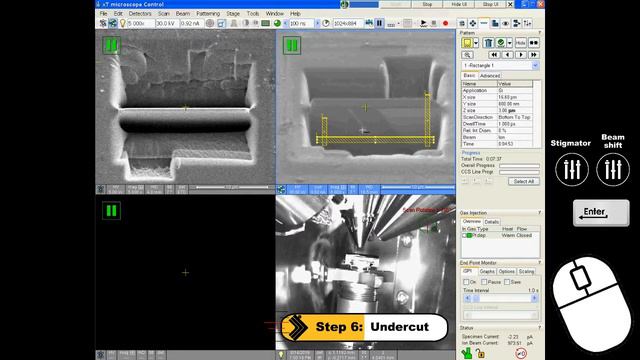Check the End Point Monitor Pause checkbox
The height and width of the screenshot is (360, 640).
[484, 282]
